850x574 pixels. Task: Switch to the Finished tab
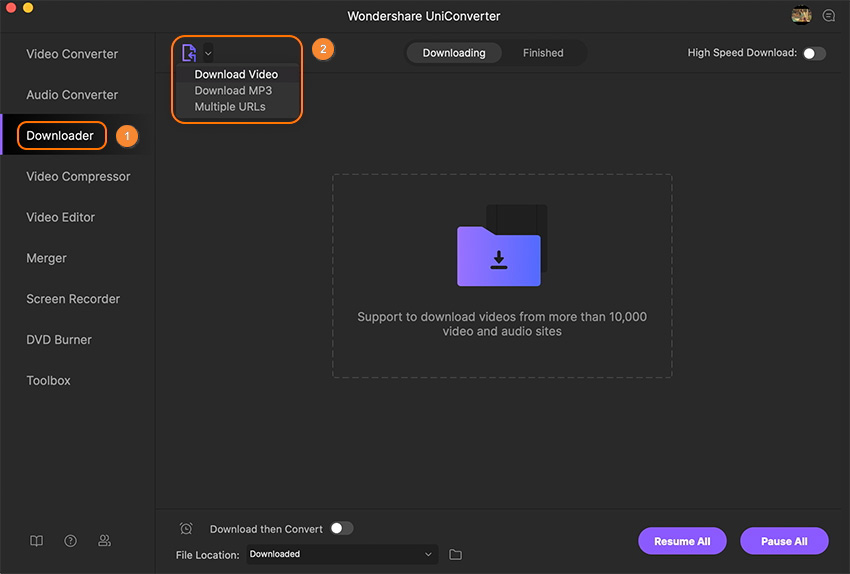543,53
